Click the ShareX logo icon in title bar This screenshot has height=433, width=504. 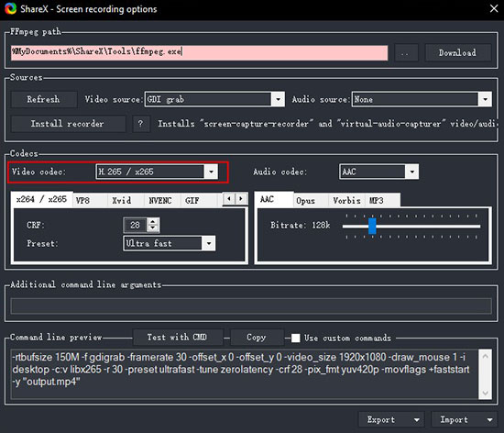click(10, 8)
